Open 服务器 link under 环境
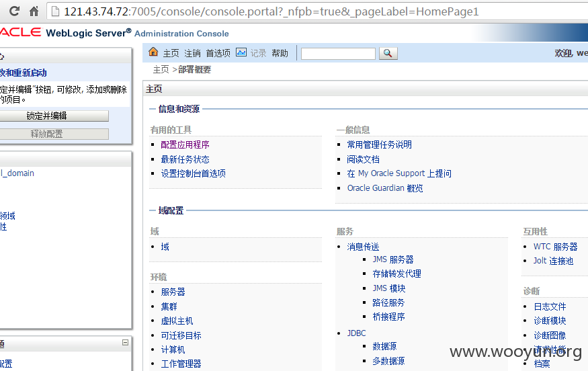This screenshot has height=371, width=588. 173,292
